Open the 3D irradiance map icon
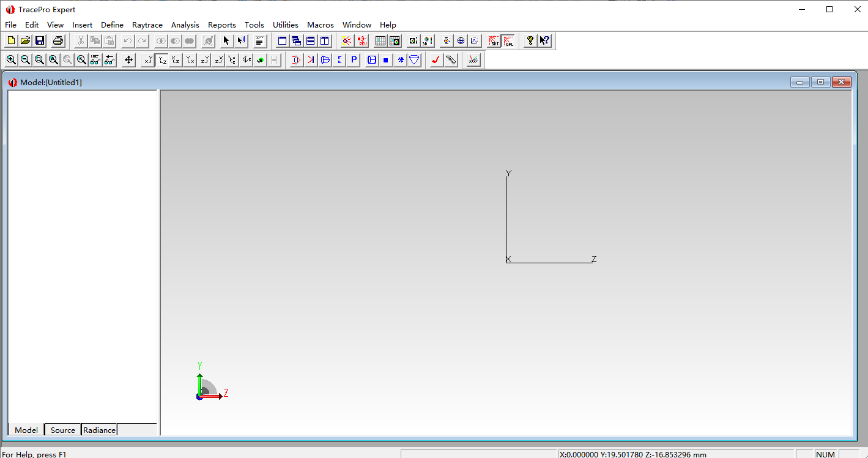868x458 pixels. (x=428, y=41)
